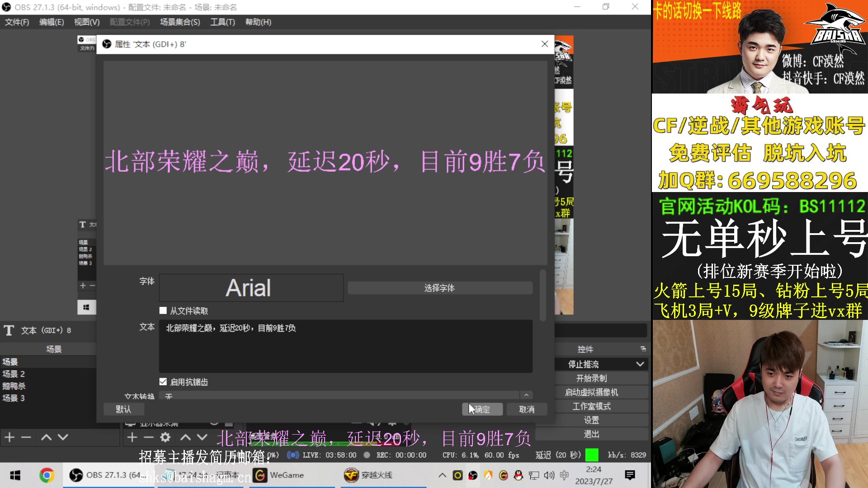
Task: Click the kb/s: 8329 status text
Action: click(627, 455)
